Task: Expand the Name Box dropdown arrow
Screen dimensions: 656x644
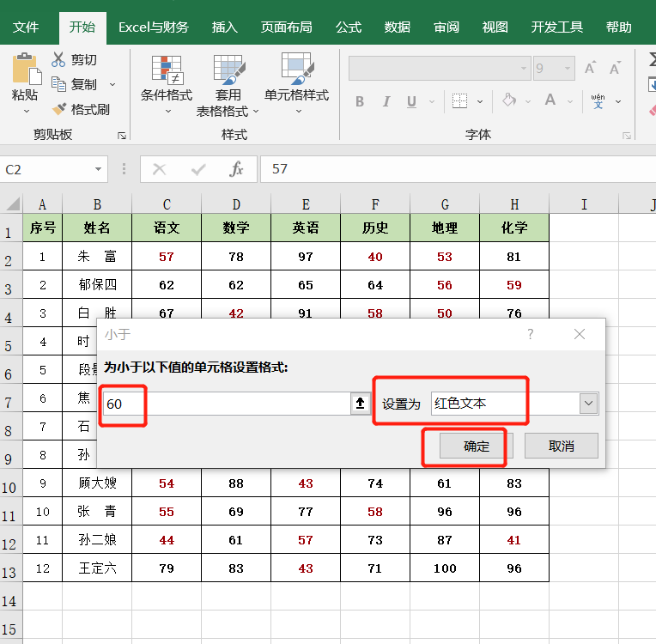Action: [98, 169]
